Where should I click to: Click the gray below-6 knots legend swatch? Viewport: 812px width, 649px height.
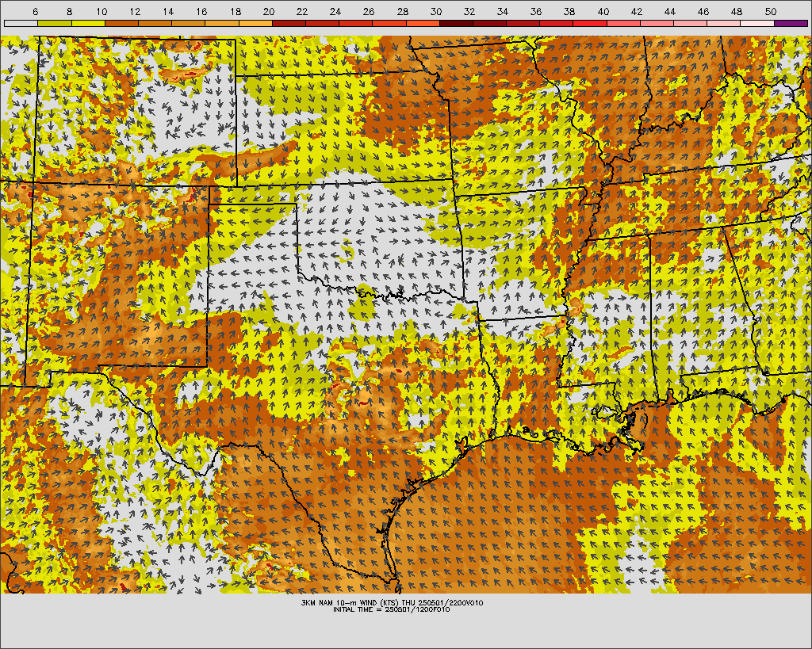pos(21,23)
